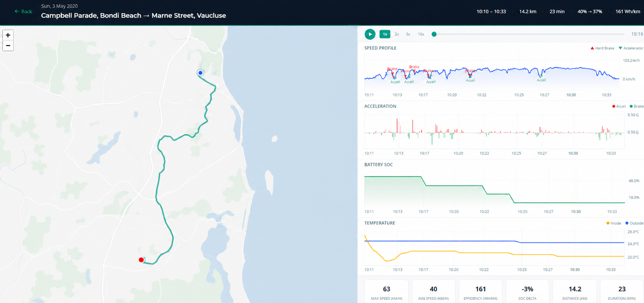Toggle Accel legend in Acceleration chart
Screen dimensions: 644x303
pos(619,106)
